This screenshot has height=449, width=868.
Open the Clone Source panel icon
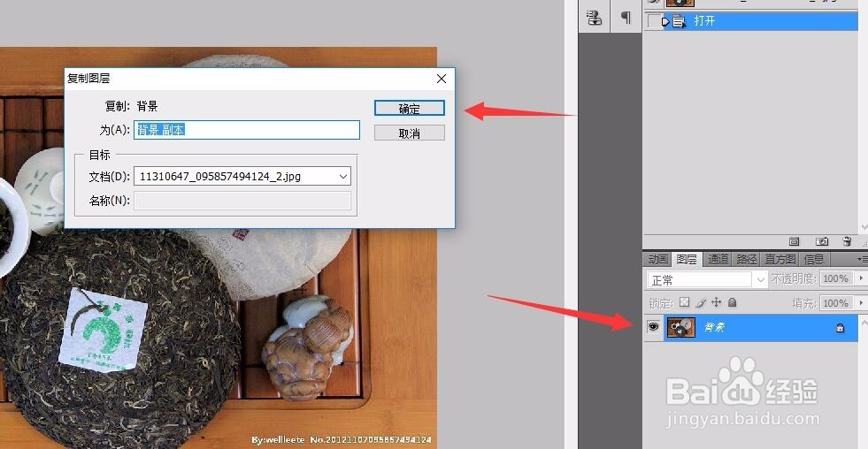[x=595, y=18]
